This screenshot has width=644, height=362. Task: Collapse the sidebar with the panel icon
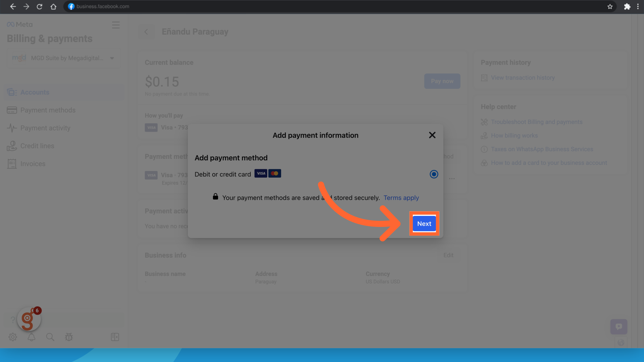[115, 337]
